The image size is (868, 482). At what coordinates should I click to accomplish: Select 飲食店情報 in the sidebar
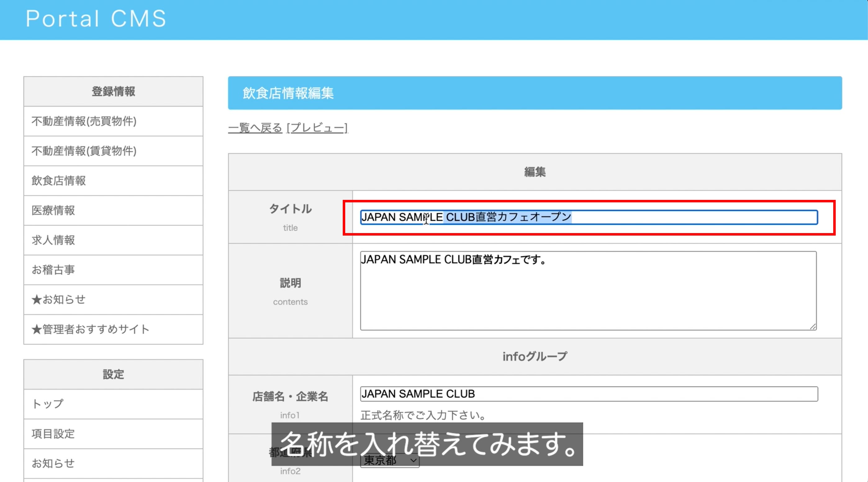[x=113, y=181]
